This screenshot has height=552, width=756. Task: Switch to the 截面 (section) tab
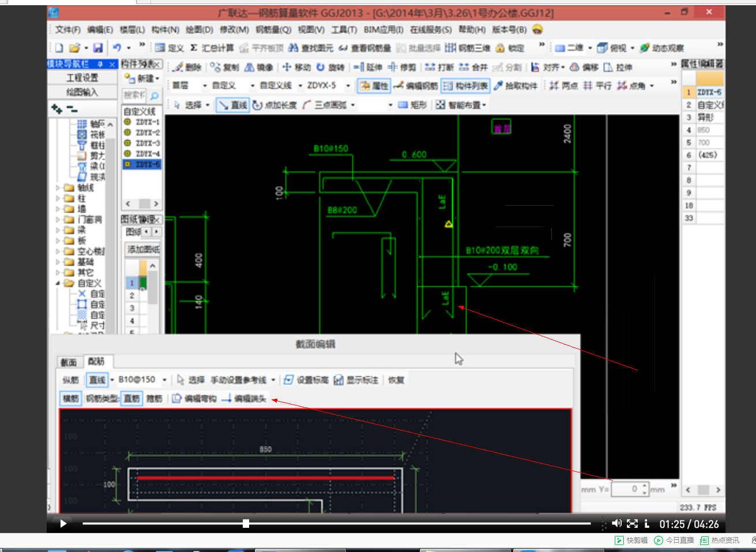tap(69, 362)
